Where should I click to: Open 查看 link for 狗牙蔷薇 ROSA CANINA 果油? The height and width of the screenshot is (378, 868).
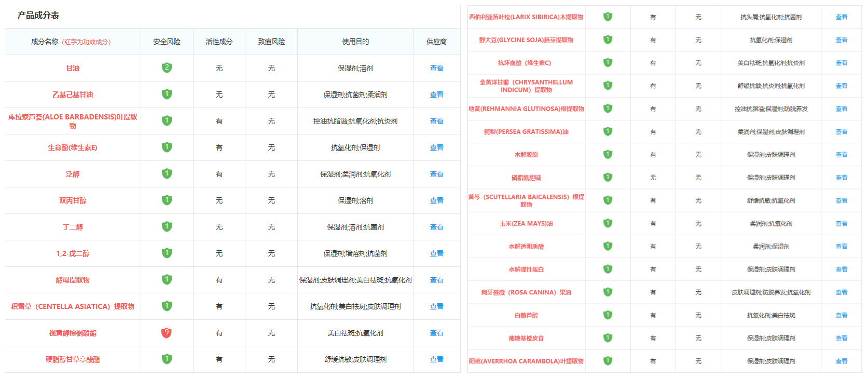pyautogui.click(x=841, y=292)
